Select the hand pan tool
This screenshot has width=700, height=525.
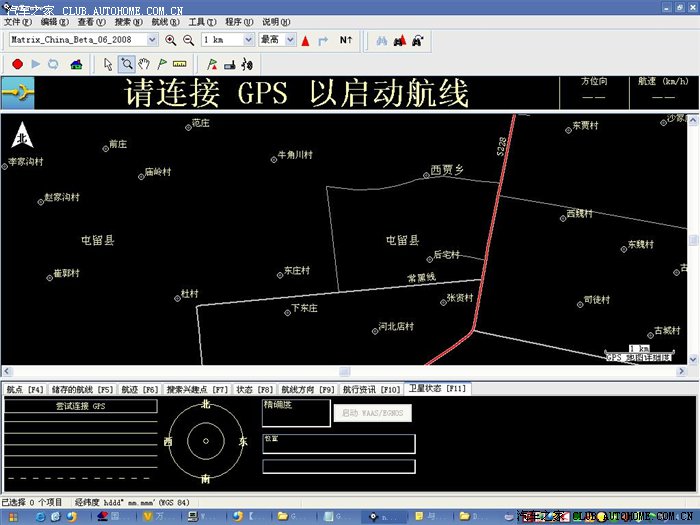145,64
